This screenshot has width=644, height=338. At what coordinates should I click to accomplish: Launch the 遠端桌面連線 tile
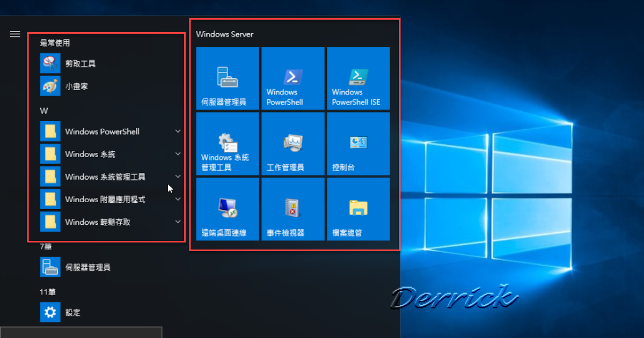(x=228, y=209)
